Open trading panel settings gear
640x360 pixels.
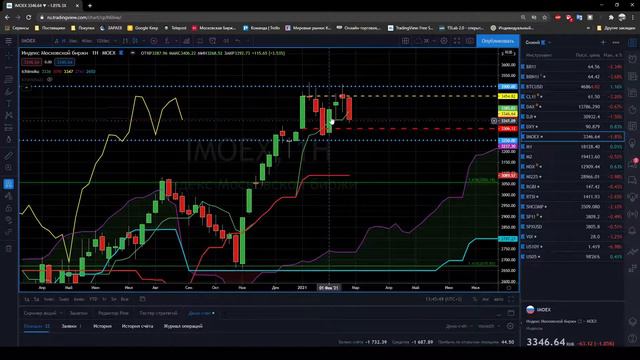pyautogui.click(x=510, y=326)
